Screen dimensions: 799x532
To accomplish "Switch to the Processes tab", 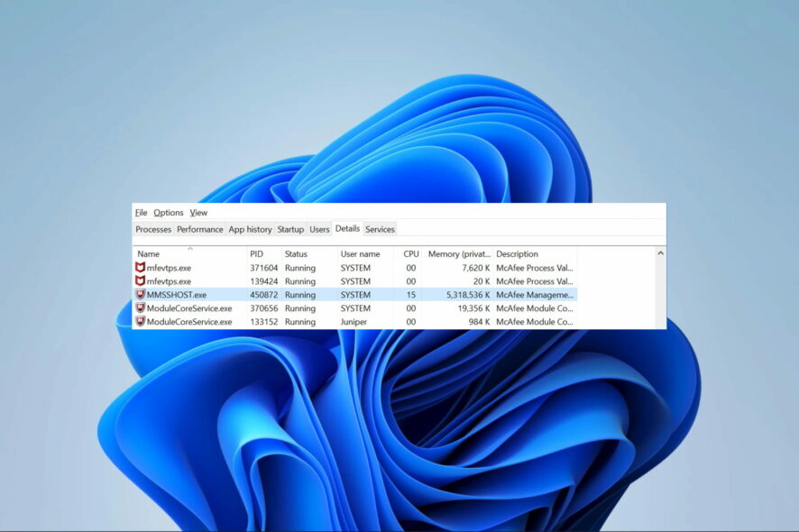I will click(x=153, y=229).
